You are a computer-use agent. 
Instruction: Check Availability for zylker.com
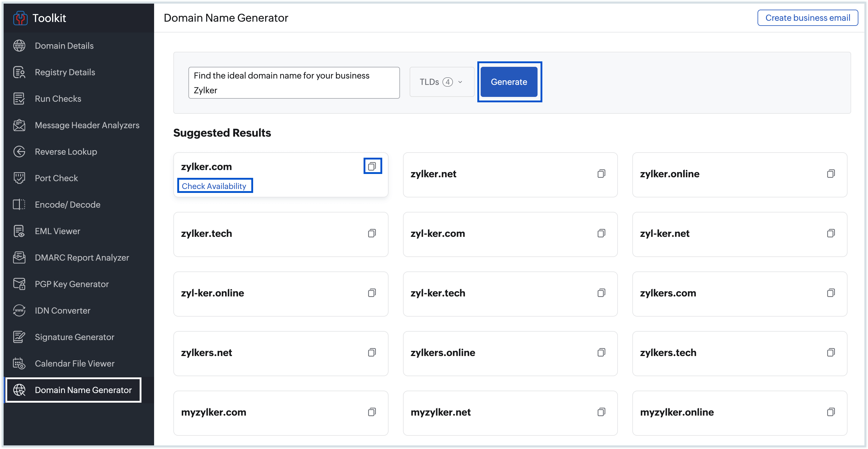click(x=215, y=186)
